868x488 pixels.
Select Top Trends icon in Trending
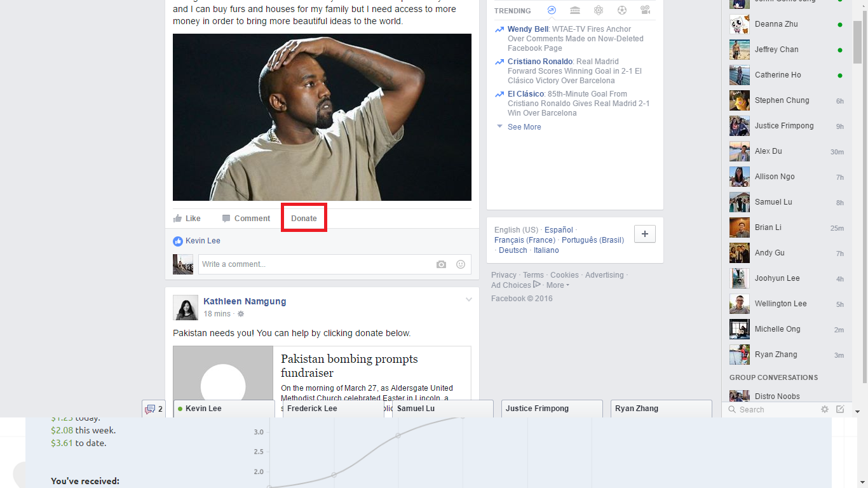[552, 10]
